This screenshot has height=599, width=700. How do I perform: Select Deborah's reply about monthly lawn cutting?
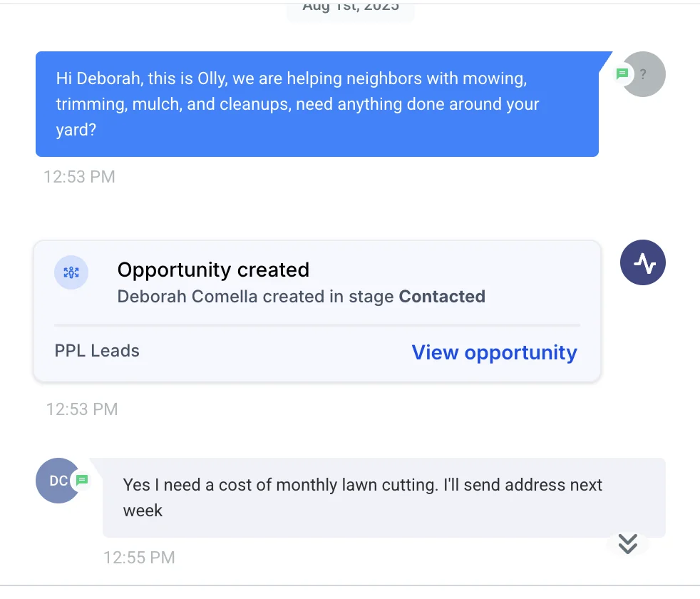(x=384, y=498)
